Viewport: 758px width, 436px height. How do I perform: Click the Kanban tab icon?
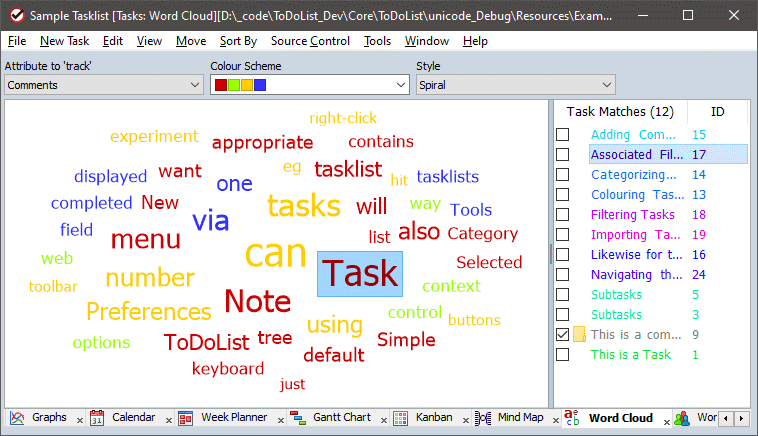pos(400,418)
